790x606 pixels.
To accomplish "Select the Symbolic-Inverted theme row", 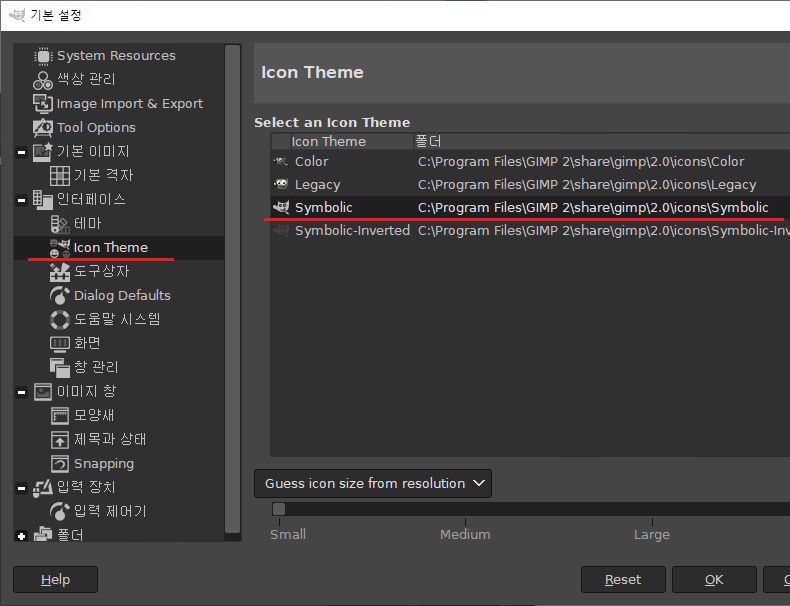I will [x=530, y=231].
